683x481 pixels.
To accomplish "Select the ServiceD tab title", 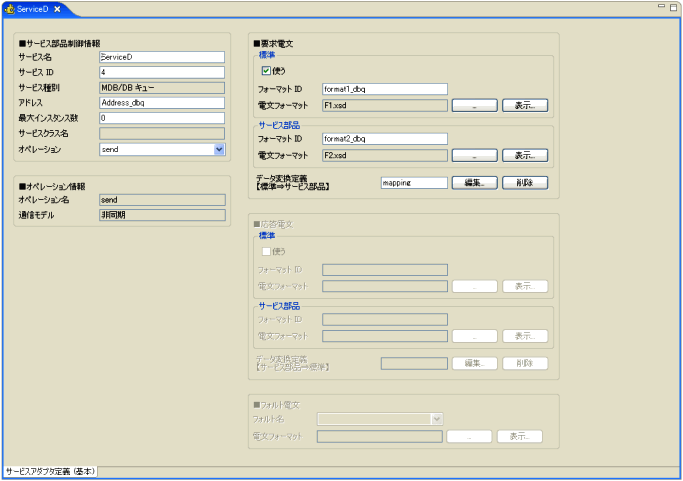I will tap(33, 9).
